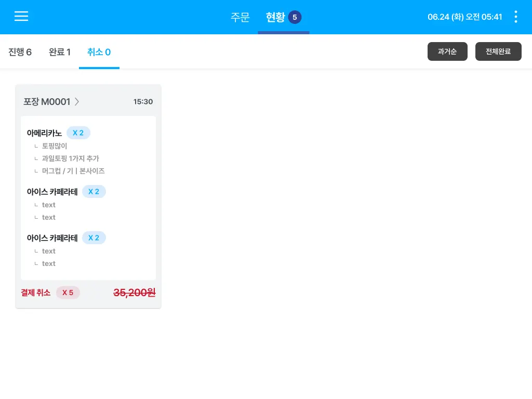Click the 현황 badge showing 5
This screenshot has height=399, width=532.
tap(295, 17)
